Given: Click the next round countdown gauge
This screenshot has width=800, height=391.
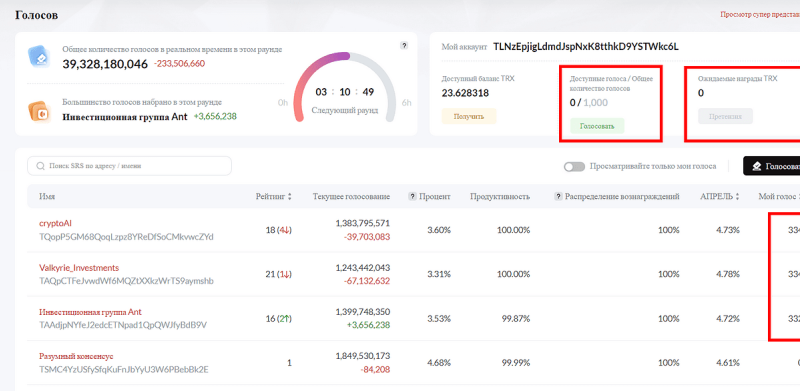Looking at the screenshot, I should coord(344,87).
